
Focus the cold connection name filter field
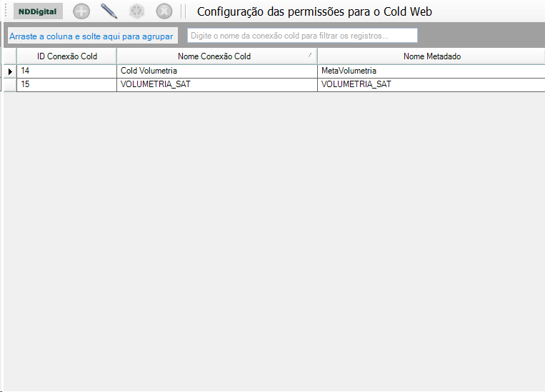(302, 36)
